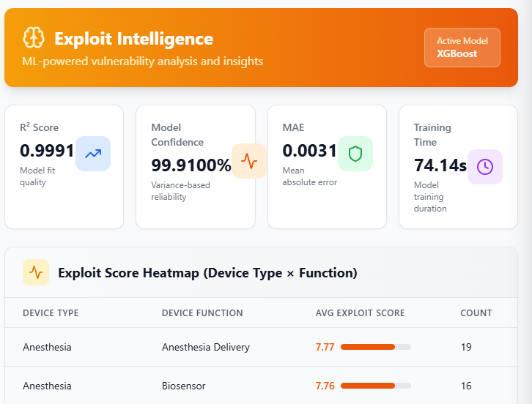This screenshot has height=404, width=532.
Task: Select the Exploit Intelligence heading
Action: (133, 39)
